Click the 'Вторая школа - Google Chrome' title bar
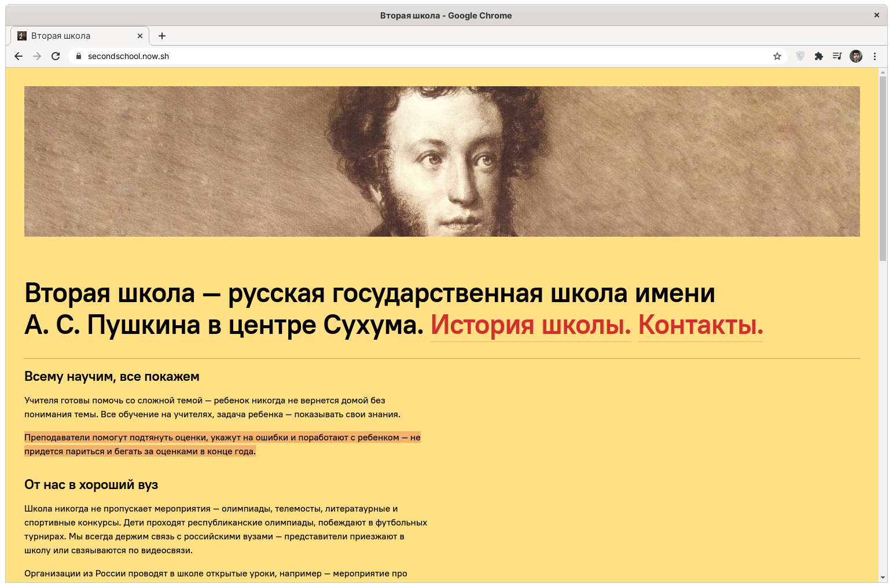This screenshot has width=893, height=588. click(x=446, y=16)
